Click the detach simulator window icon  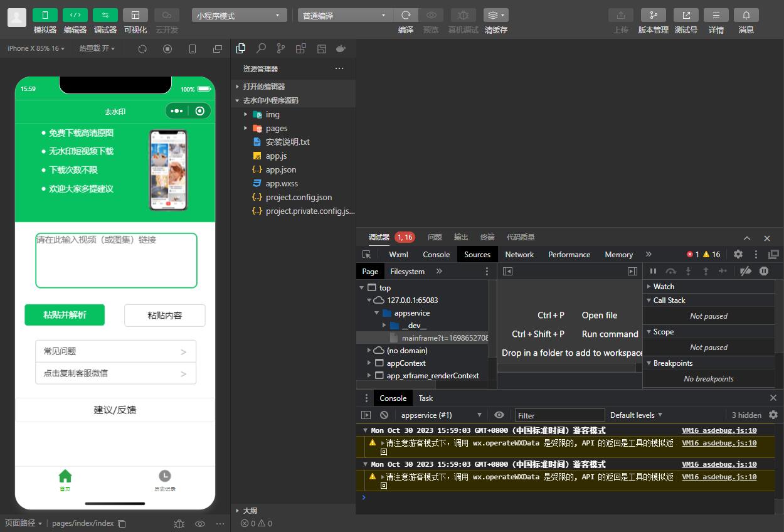point(218,49)
